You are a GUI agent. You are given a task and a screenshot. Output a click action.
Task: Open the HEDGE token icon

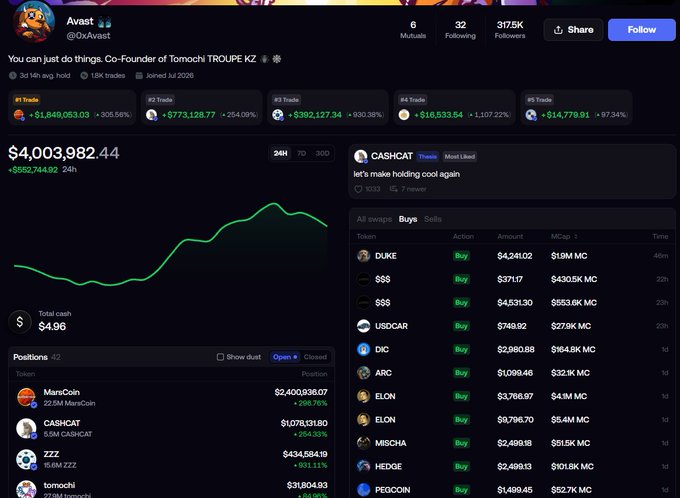(363, 466)
